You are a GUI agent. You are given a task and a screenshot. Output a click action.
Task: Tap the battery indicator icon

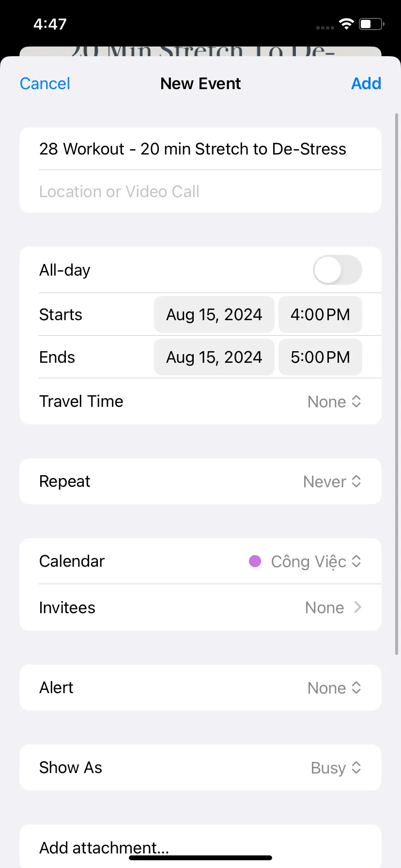(x=371, y=24)
